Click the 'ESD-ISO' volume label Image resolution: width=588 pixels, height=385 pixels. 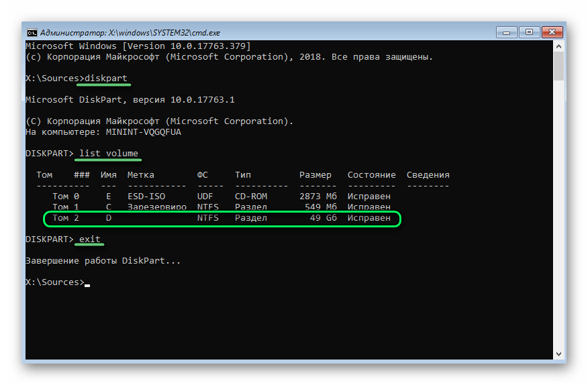(146, 197)
